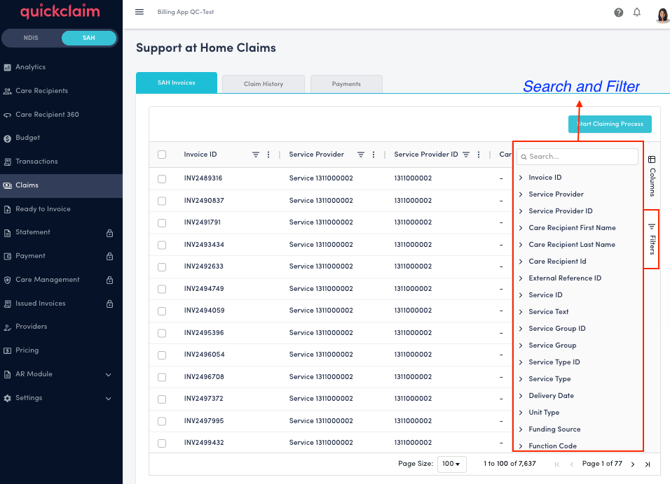Screen dimensions: 670x484
Task: Open the Columns side panel icon
Action: tap(652, 175)
